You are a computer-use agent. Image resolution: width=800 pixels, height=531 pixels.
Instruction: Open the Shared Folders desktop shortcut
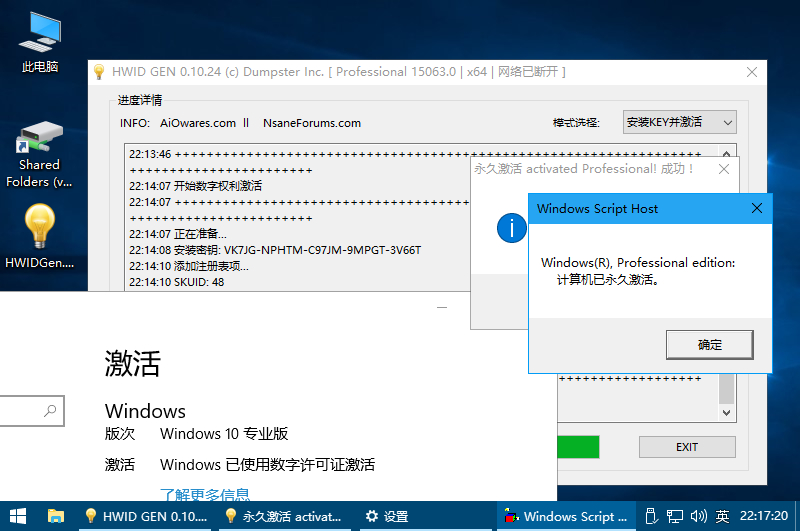(39, 155)
